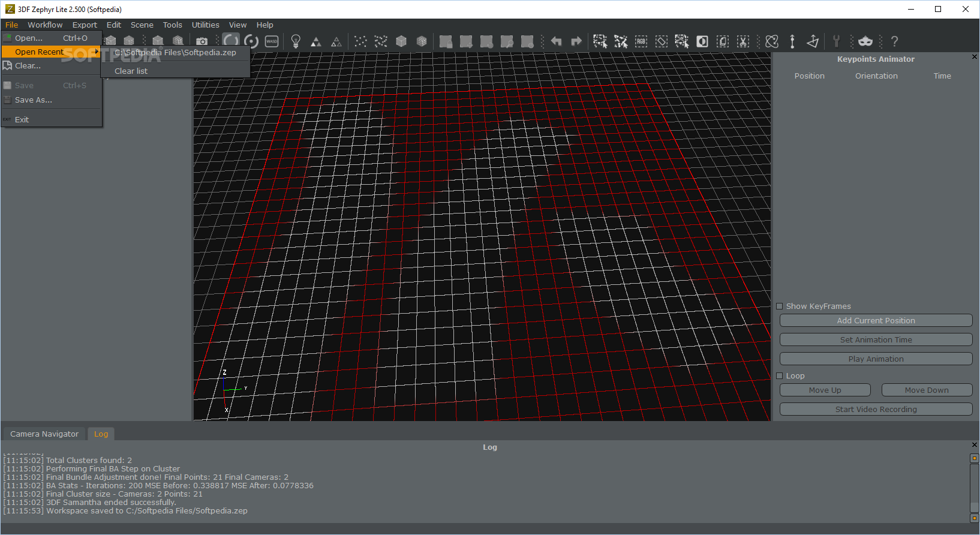Screen dimensions: 980x535
Task: Enable the Loop checkbox
Action: (780, 376)
